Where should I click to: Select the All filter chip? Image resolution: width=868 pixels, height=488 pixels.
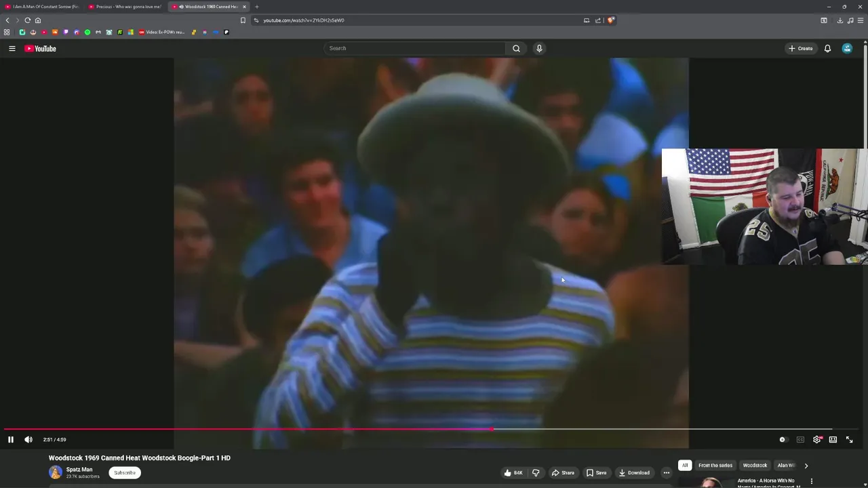(x=685, y=466)
